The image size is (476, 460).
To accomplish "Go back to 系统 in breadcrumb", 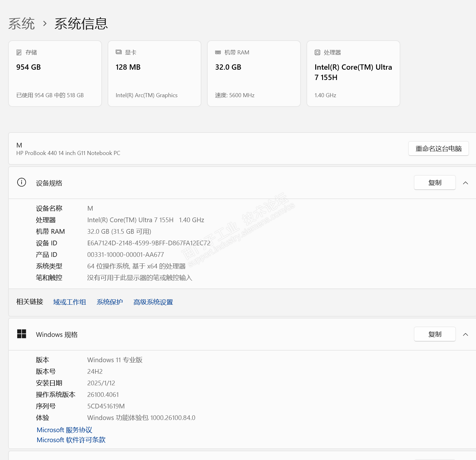I will point(22,24).
